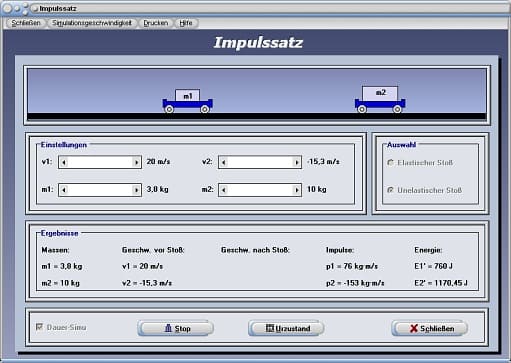Click the result "E2' = 1170,45 J"
Image resolution: width=511 pixels, height=363 pixels.
(441, 283)
